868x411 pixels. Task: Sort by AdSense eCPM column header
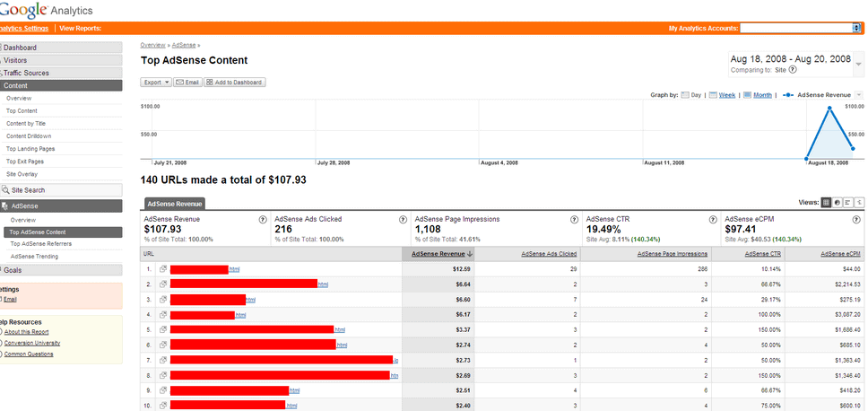(x=838, y=254)
